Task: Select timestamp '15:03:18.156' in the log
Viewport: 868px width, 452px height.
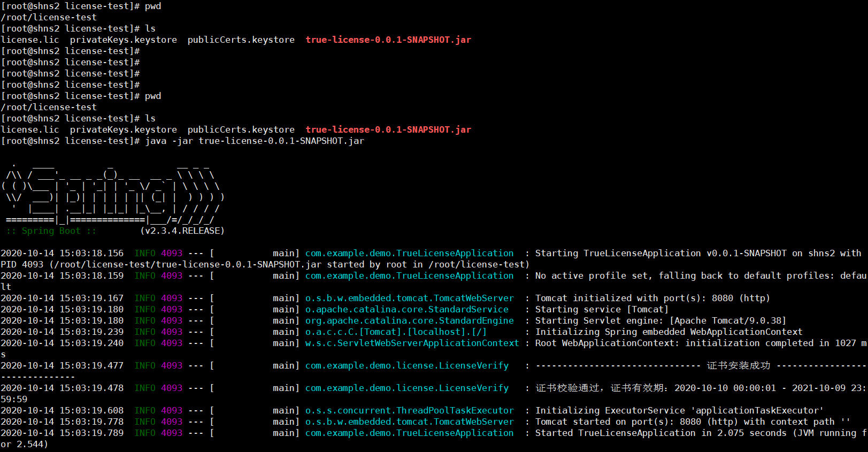Action: (91, 254)
